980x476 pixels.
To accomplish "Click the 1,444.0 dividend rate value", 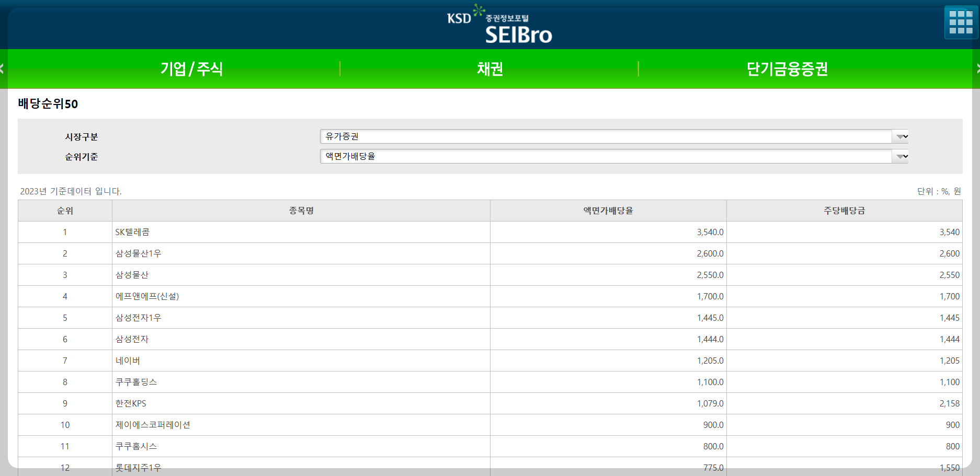I will [x=710, y=339].
